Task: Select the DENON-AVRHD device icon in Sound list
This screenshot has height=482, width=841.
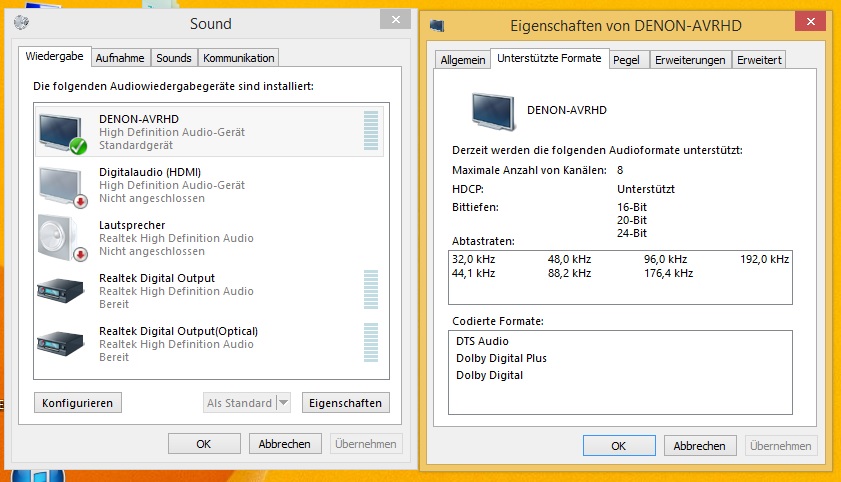Action: 62,133
